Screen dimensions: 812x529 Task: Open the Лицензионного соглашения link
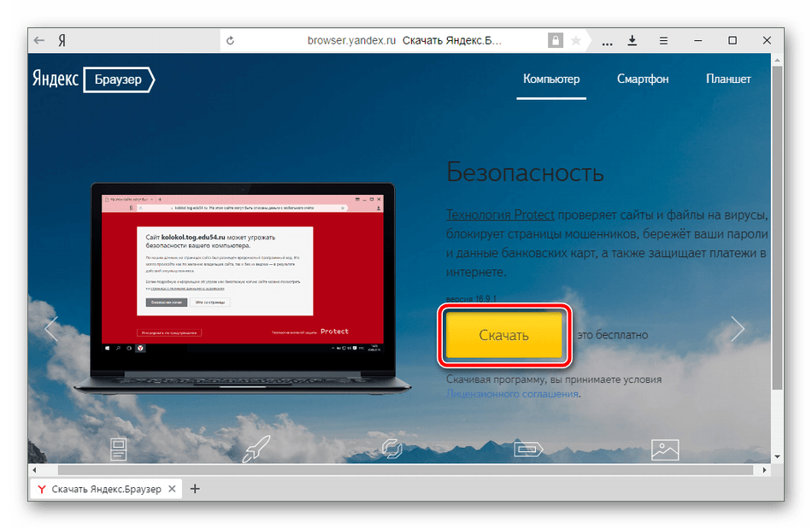[512, 394]
